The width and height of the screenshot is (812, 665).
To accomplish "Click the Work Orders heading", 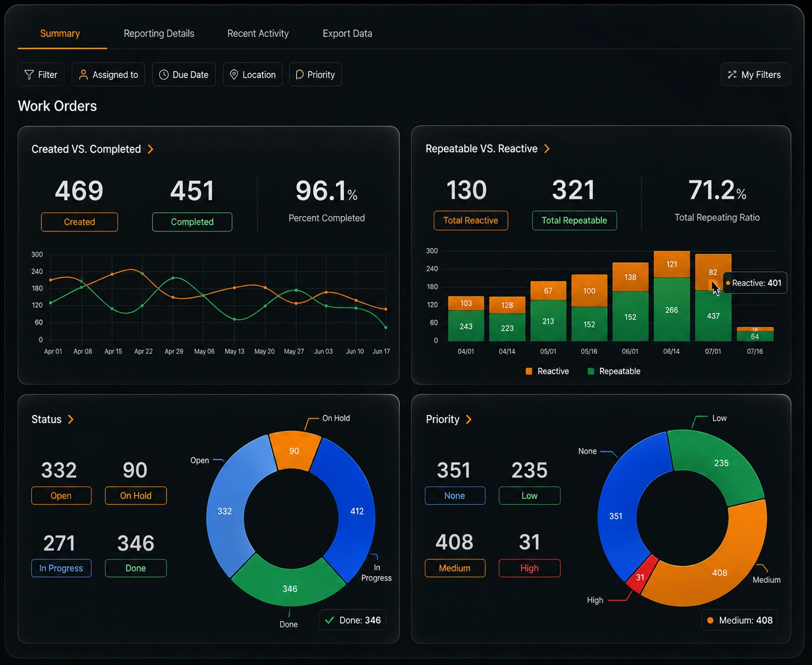I will [x=57, y=106].
